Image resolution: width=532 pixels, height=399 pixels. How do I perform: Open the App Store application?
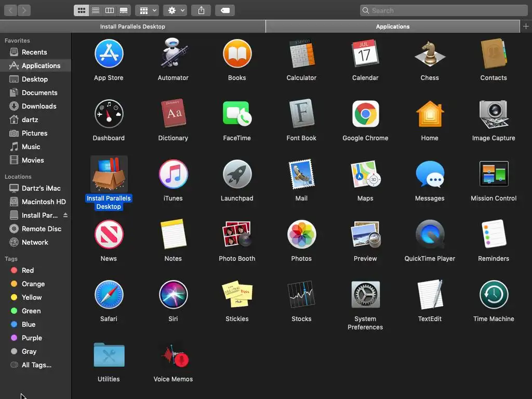point(109,54)
